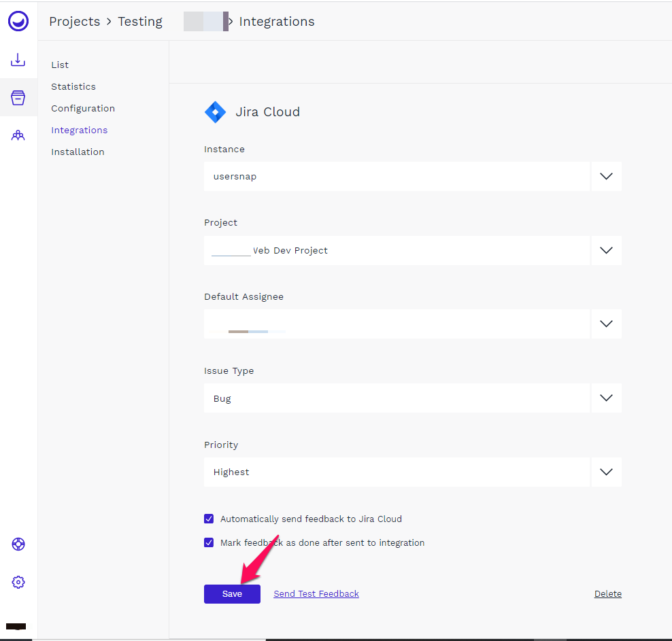Click the Priority field label
The image size is (672, 641).
coord(221,445)
